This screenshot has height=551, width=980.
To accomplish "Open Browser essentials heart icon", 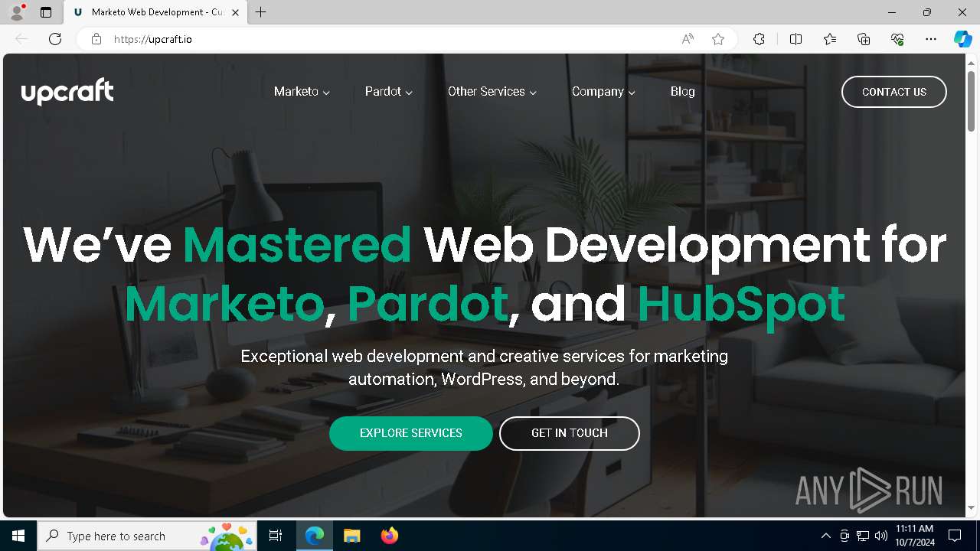I will (897, 39).
